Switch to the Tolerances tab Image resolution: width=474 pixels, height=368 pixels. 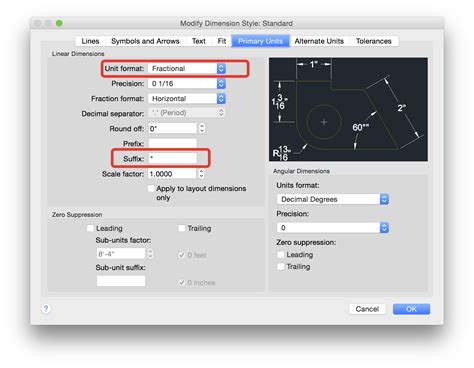(x=374, y=41)
